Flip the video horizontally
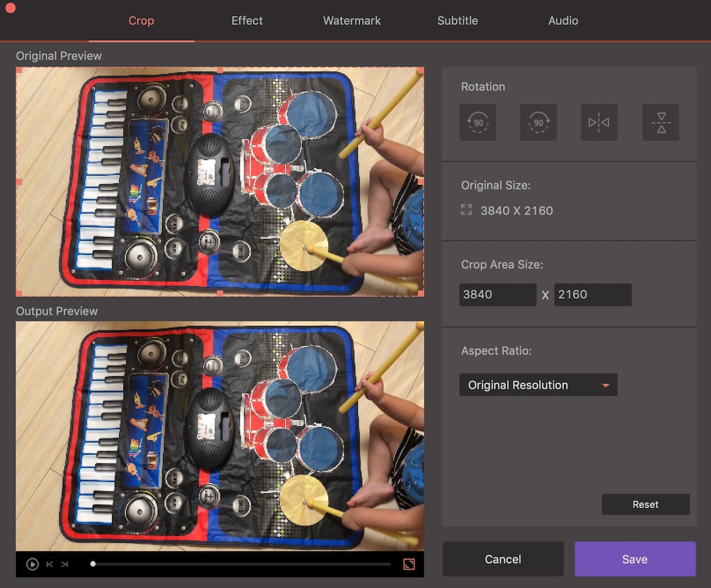The height and width of the screenshot is (588, 711). pos(599,123)
